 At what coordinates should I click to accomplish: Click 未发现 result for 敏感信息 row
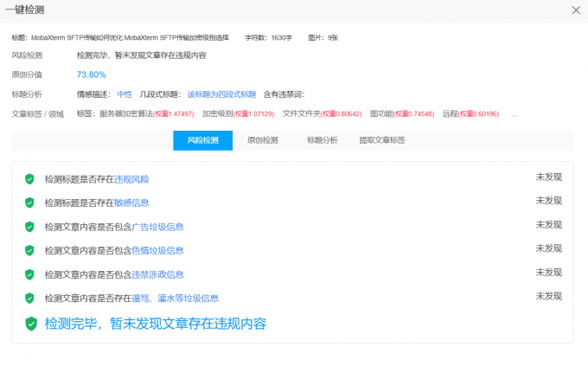pyautogui.click(x=548, y=201)
